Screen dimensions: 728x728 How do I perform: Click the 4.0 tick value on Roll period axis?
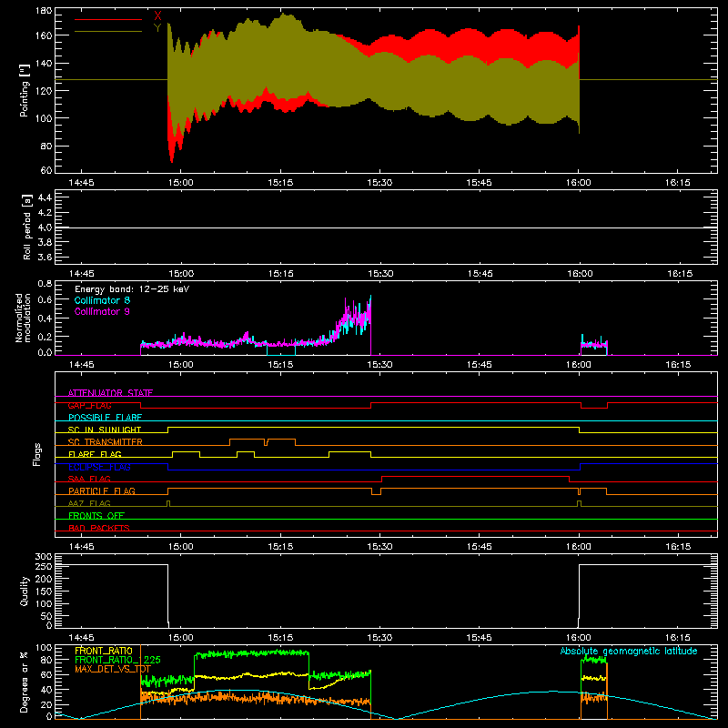pos(45,227)
